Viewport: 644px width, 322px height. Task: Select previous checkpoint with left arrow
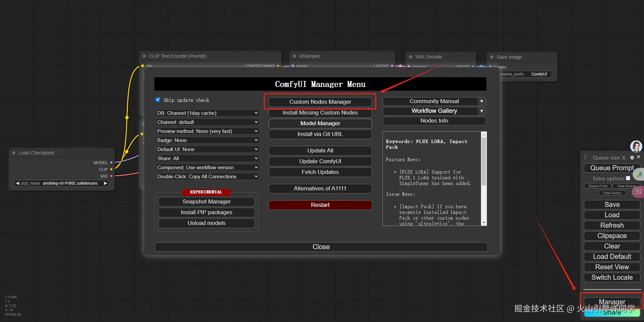(17, 183)
